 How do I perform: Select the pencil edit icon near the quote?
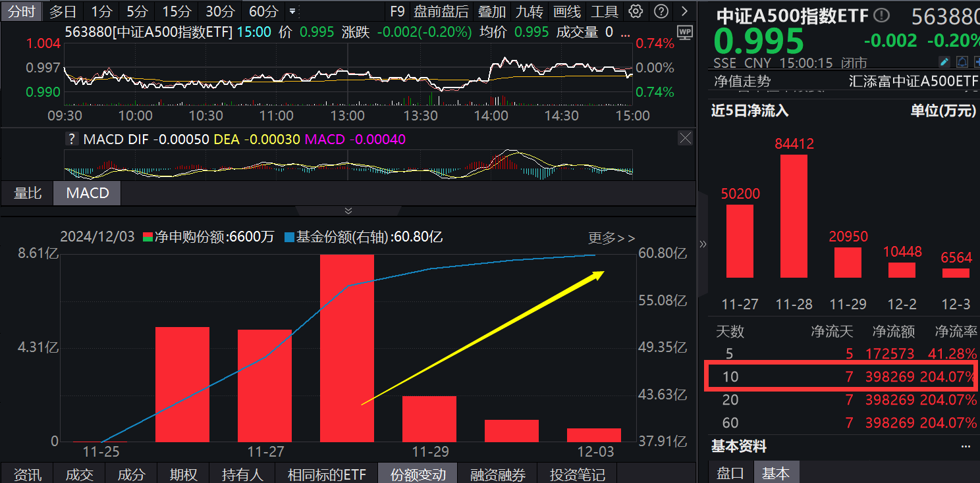(x=944, y=61)
